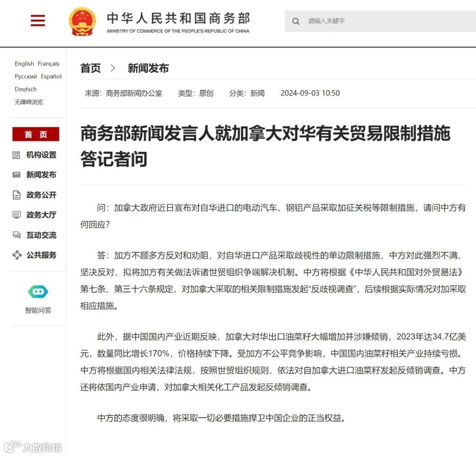The width and height of the screenshot is (476, 456).
Task: Open the red hamburger menu
Action: [x=37, y=21]
